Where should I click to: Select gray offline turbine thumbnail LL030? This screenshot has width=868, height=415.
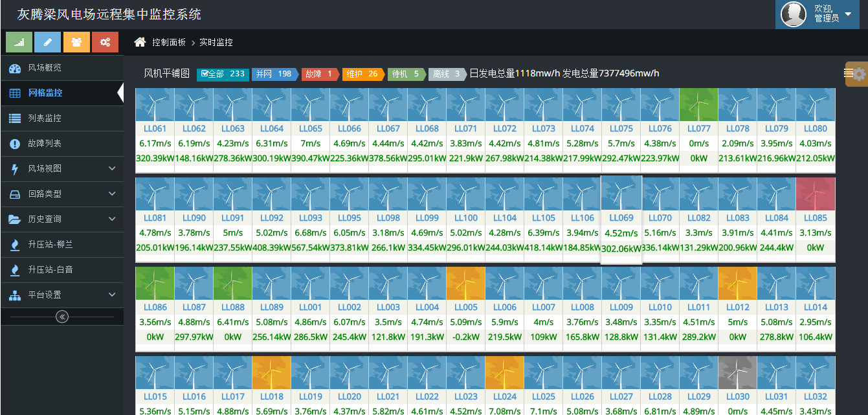coord(738,373)
